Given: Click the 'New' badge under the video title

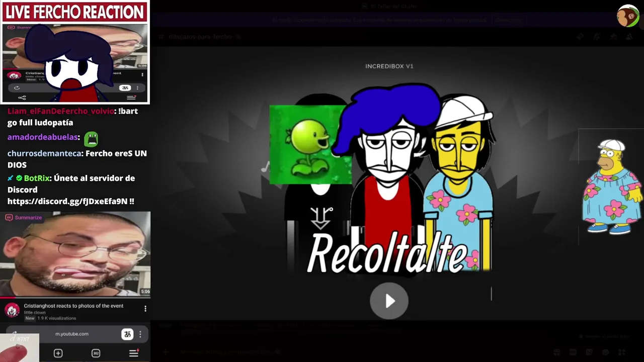Looking at the screenshot, I should 30,318.
